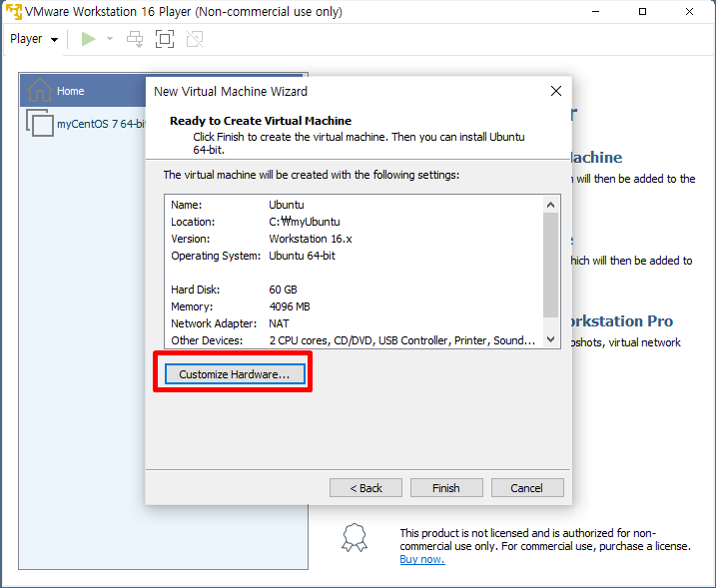The image size is (716, 588).
Task: Click the myCentOS virtual machine icon
Action: [x=40, y=123]
